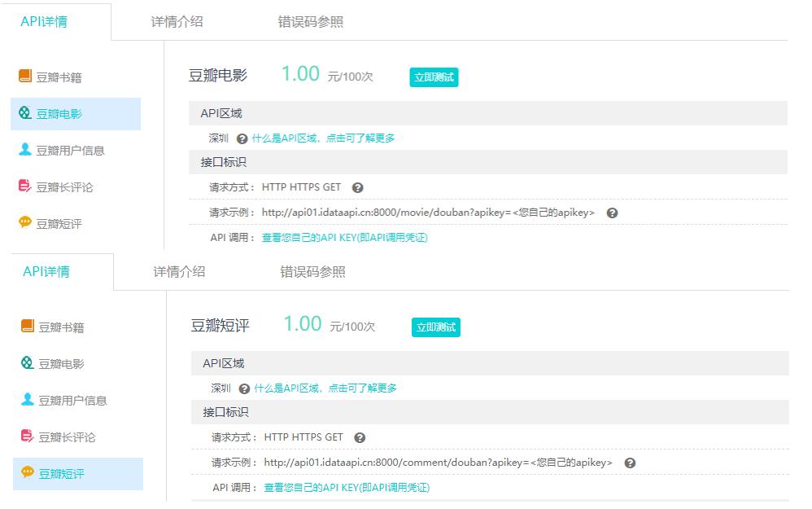Screen dimensions: 812x509
Task: Click the 豆瓣电影 film reel icon in bottom panel
Action: [x=28, y=362]
